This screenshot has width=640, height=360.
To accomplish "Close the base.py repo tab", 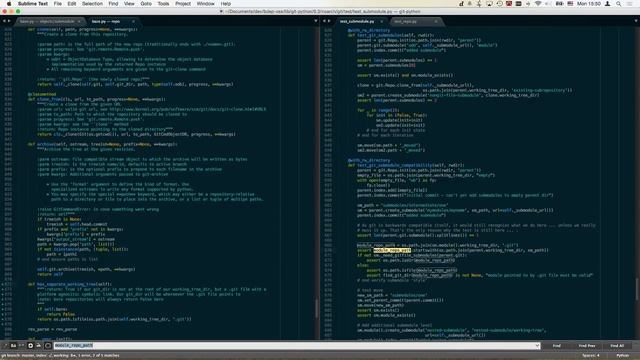I will click(x=133, y=21).
